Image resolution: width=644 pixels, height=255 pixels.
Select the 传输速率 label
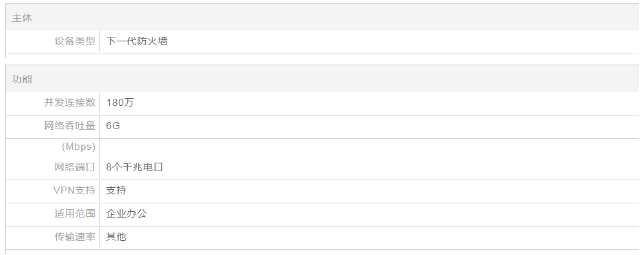pyautogui.click(x=75, y=237)
